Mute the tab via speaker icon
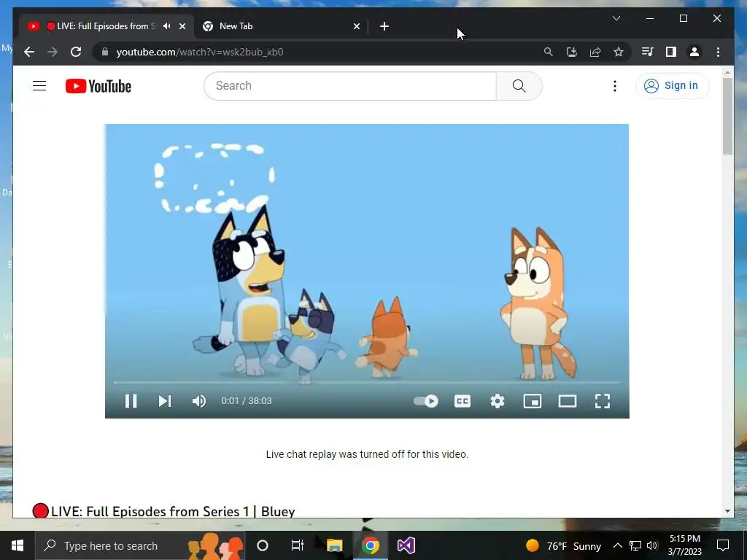747x560 pixels. click(167, 26)
